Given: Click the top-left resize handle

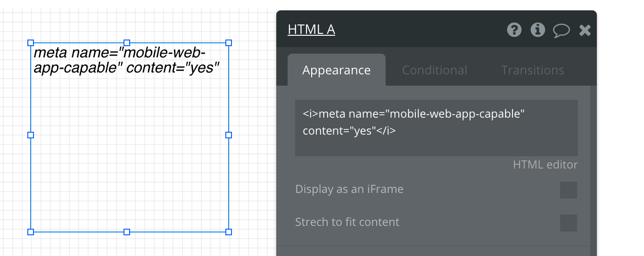Looking at the screenshot, I should click(31, 43).
